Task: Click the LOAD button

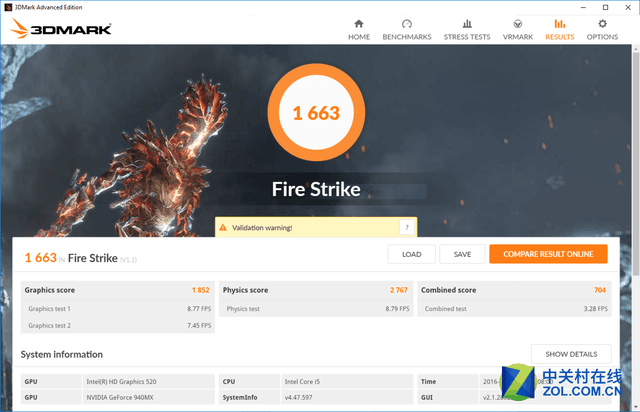Action: (411, 254)
